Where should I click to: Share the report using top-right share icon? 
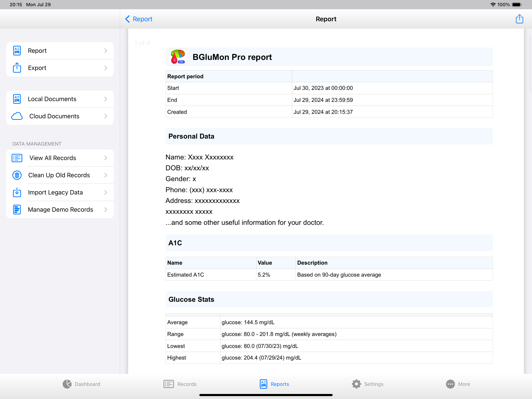519,19
